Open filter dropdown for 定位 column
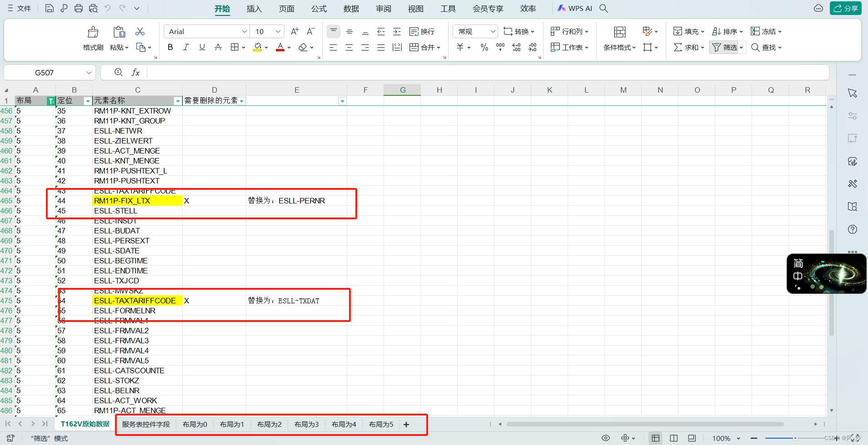 88,101
